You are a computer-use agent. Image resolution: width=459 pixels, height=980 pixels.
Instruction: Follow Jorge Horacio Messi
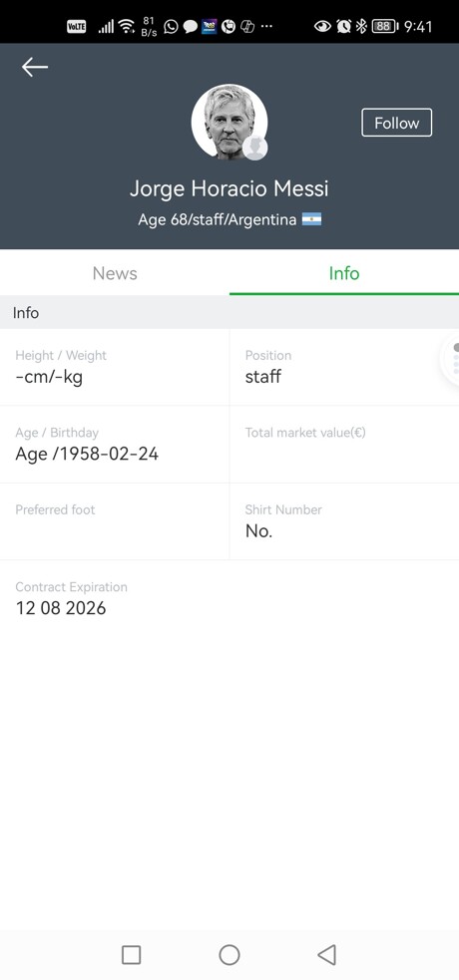[396, 123]
